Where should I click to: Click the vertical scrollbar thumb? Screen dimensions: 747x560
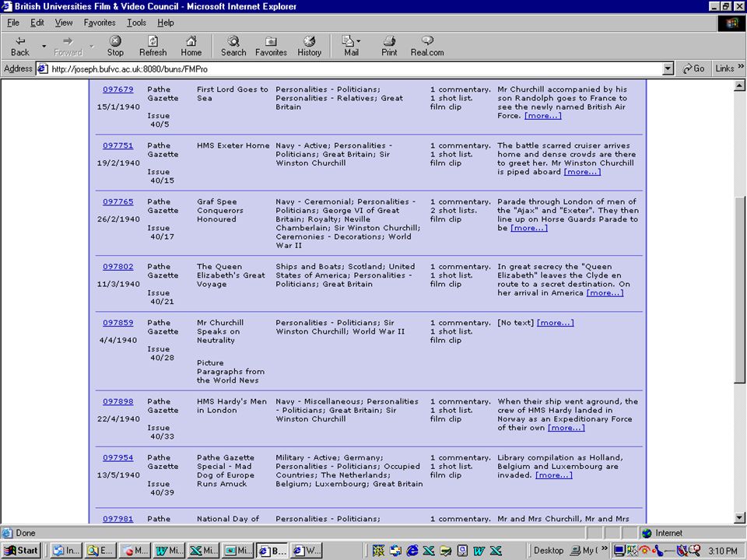click(x=739, y=289)
